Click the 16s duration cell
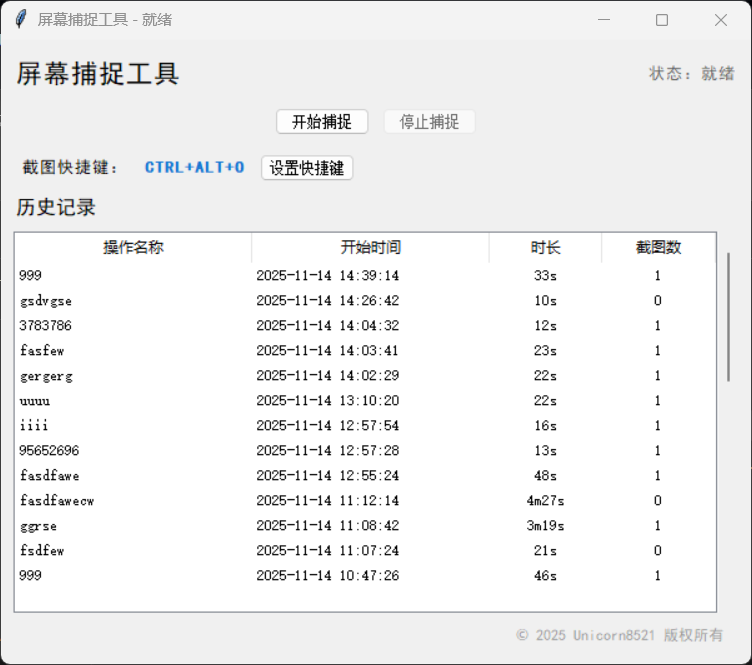Image resolution: width=752 pixels, height=665 pixels. 545,425
